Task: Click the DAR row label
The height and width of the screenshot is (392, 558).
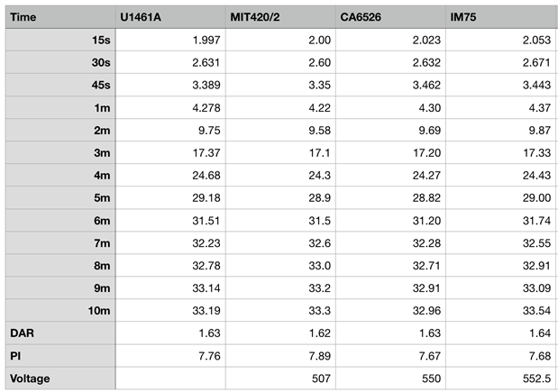Action: (59, 333)
